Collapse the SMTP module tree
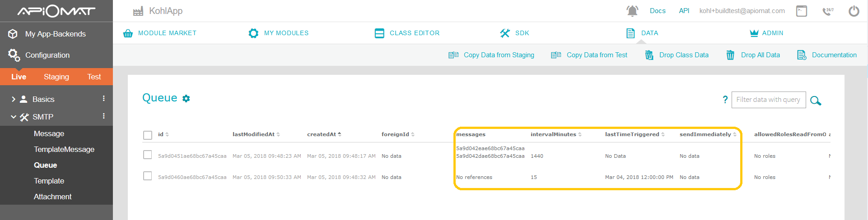Screen dimensions: 868x220 [14, 117]
